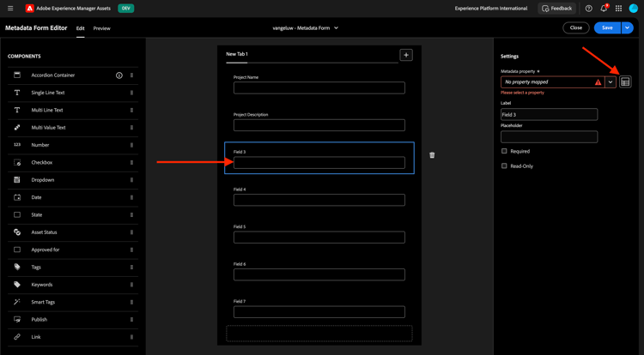Select the Multi Value Text icon
644x355 pixels.
click(x=17, y=128)
